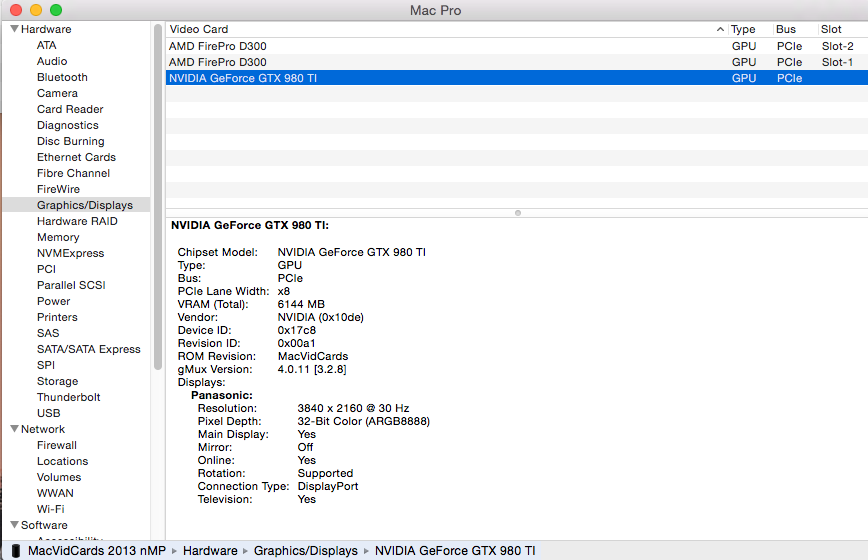The image size is (868, 560).
Task: Click the gMux Version value 4.0.11 [3.2.8]
Action: (312, 369)
